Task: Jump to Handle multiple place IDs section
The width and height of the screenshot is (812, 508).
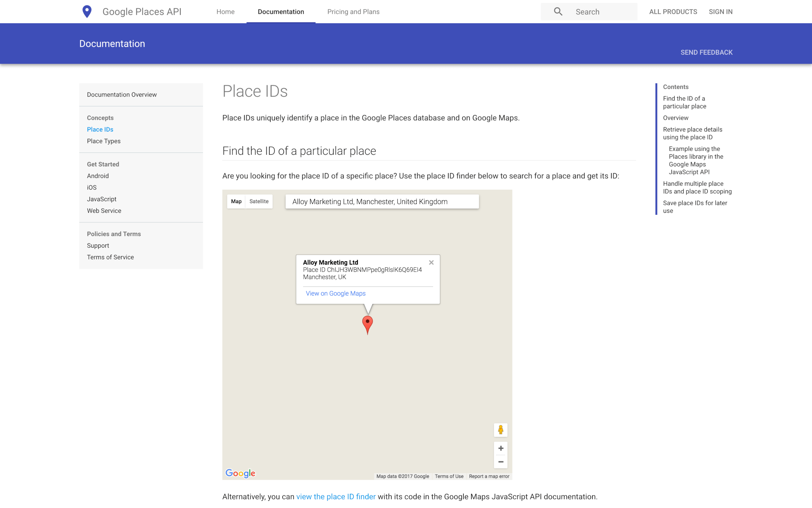Action: point(697,188)
